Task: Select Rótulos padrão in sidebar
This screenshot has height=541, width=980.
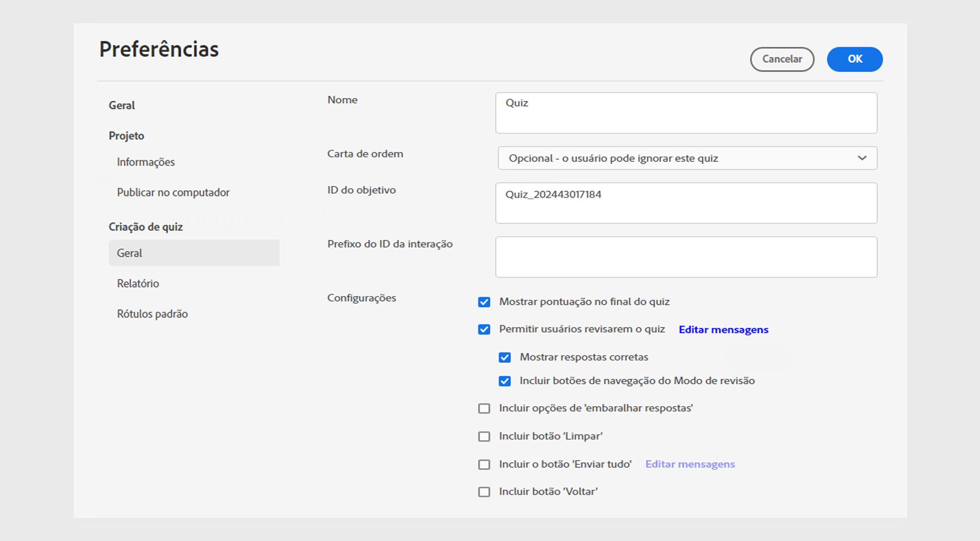Action: [x=153, y=314]
